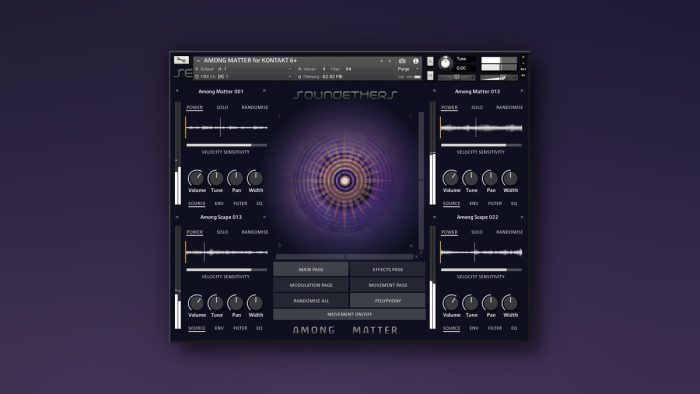
Task: Click RANDOMISE on Among Matter 001 layer
Action: click(255, 108)
